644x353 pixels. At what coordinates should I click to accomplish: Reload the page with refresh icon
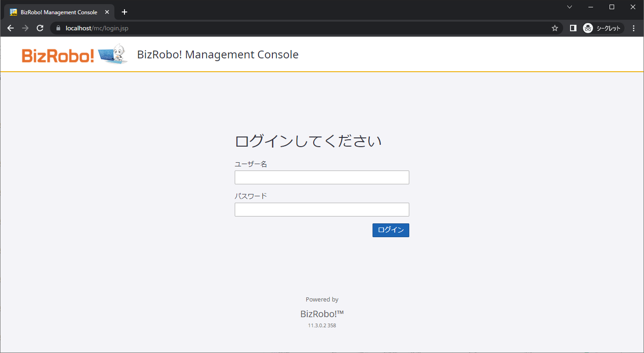pos(40,28)
